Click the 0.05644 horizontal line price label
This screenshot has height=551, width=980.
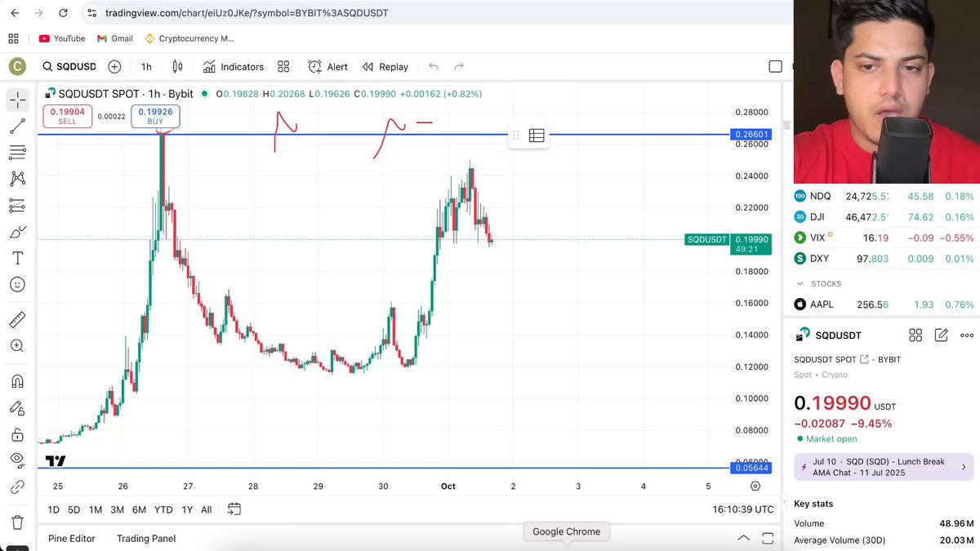click(x=751, y=468)
